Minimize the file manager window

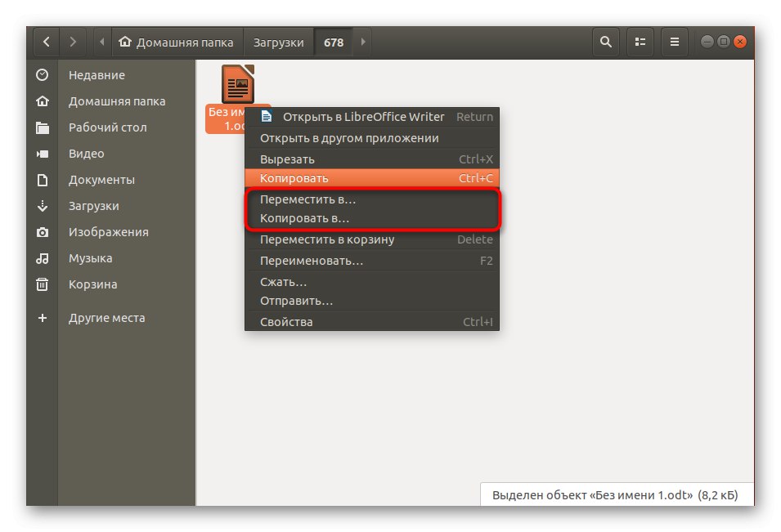(x=707, y=42)
